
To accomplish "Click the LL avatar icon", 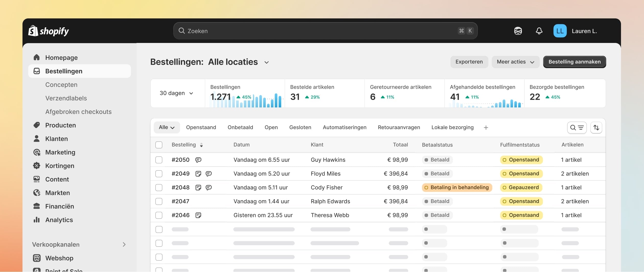I will [560, 31].
